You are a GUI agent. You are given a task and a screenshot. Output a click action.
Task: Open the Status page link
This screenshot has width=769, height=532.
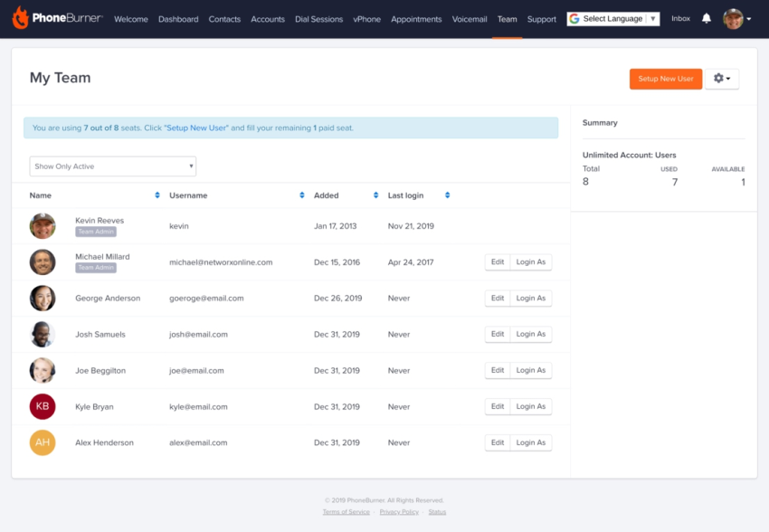[439, 511]
